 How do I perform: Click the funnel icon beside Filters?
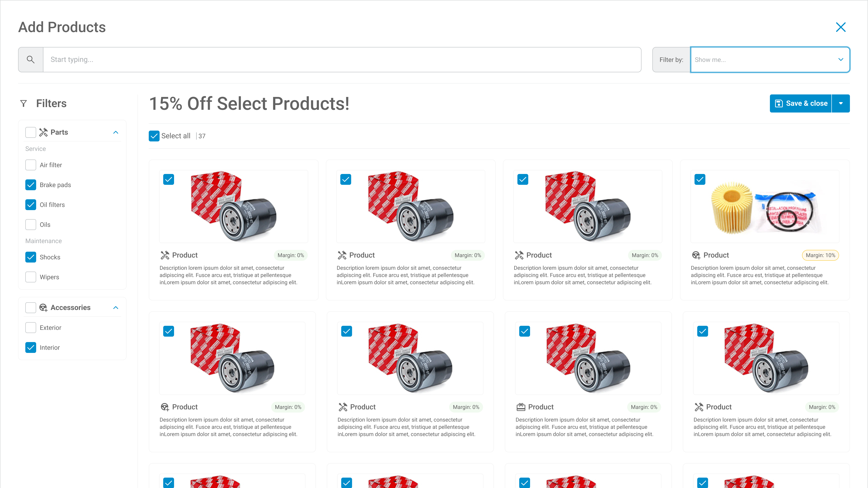point(24,103)
